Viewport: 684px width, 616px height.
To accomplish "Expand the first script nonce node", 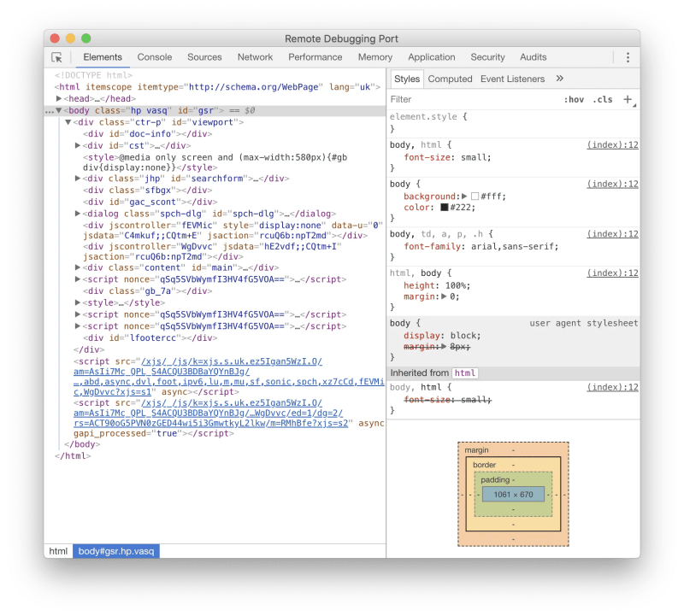I will (78, 279).
